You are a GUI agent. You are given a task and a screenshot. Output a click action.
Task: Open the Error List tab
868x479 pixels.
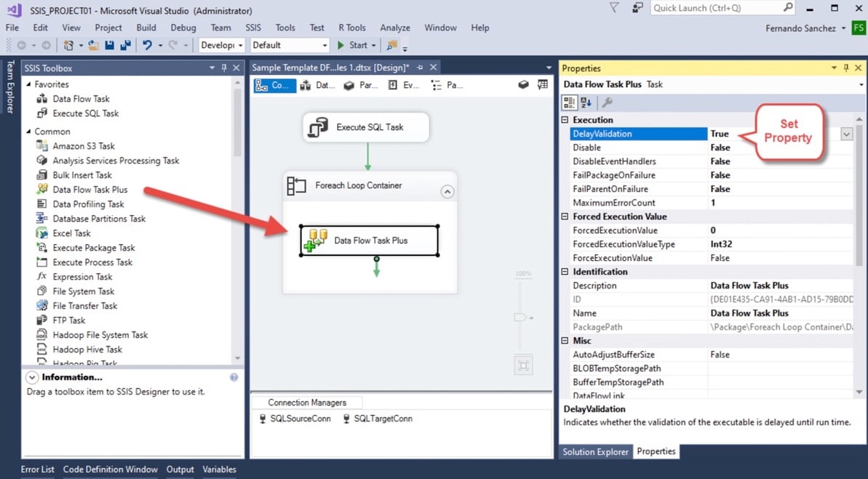(x=38, y=470)
